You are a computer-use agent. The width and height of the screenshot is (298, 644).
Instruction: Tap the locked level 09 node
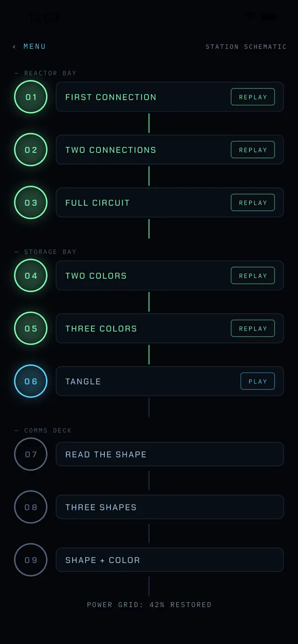[31, 560]
